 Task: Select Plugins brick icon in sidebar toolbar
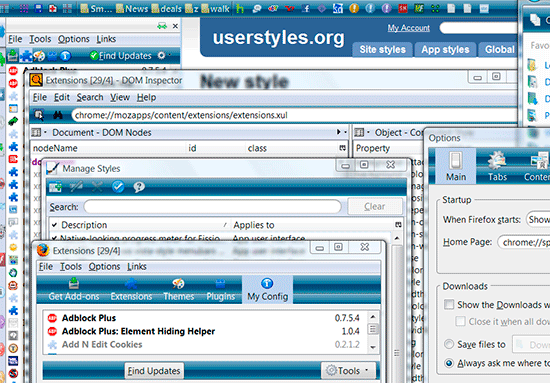(x=52, y=55)
